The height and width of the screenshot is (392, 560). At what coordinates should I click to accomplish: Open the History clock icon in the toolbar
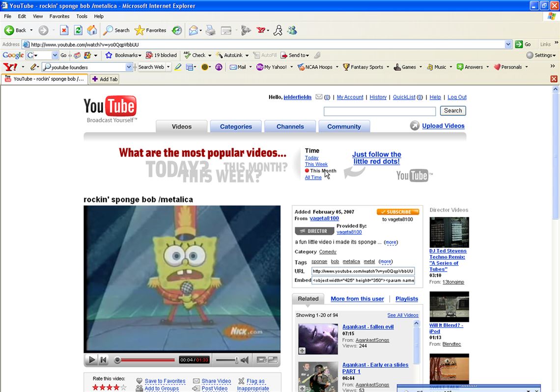pos(177,30)
